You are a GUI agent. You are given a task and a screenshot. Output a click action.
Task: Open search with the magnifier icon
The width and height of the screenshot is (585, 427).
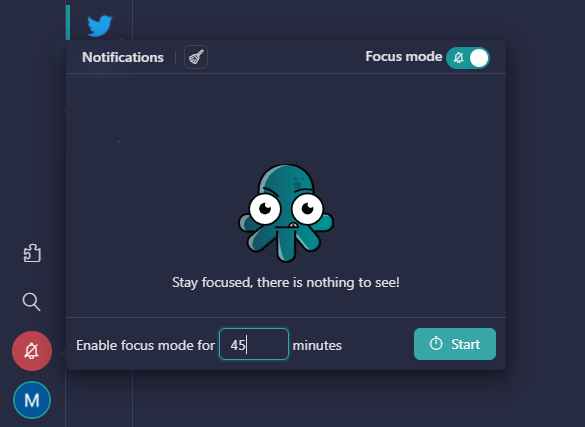pyautogui.click(x=31, y=302)
